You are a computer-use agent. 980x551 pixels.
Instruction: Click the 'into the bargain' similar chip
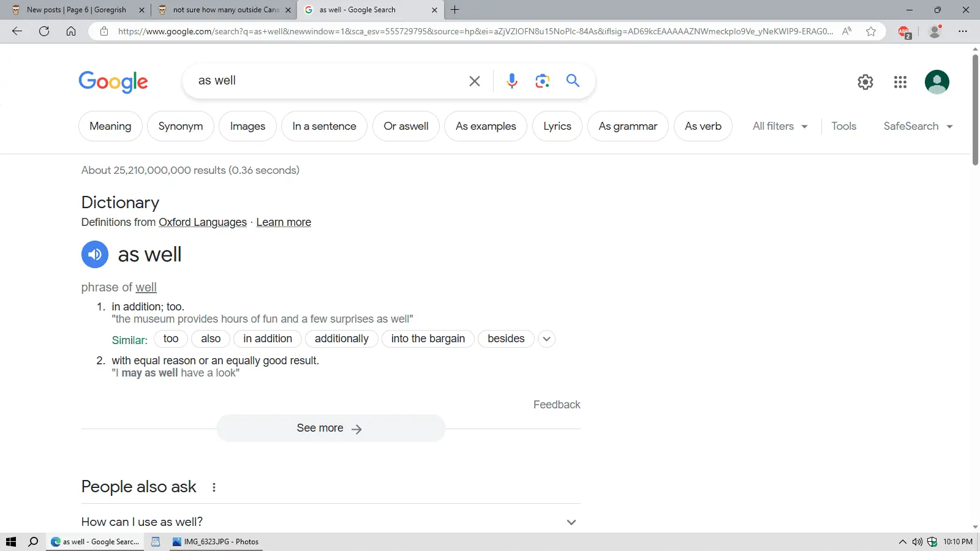428,339
